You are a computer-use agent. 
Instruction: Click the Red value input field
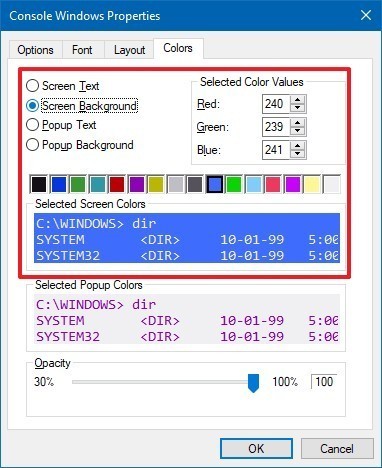tap(276, 104)
